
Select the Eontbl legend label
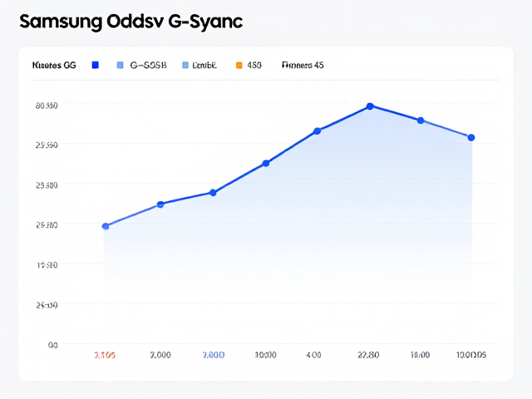tap(204, 65)
